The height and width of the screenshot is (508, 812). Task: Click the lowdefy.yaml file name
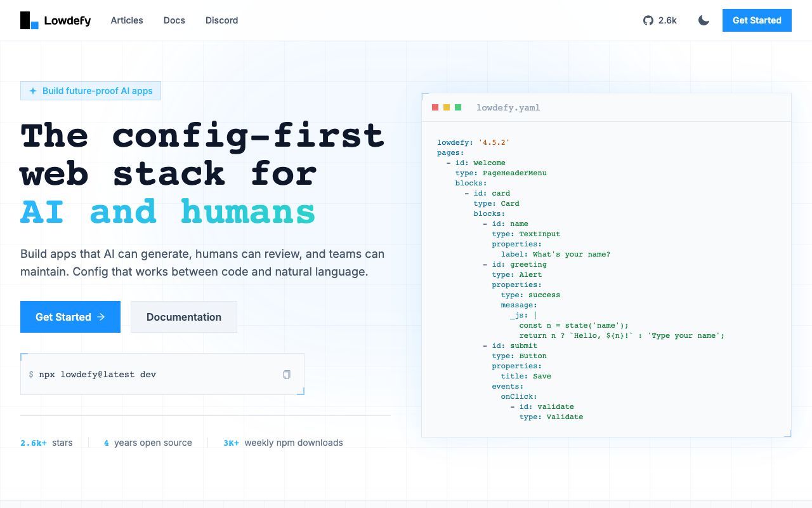tap(508, 108)
